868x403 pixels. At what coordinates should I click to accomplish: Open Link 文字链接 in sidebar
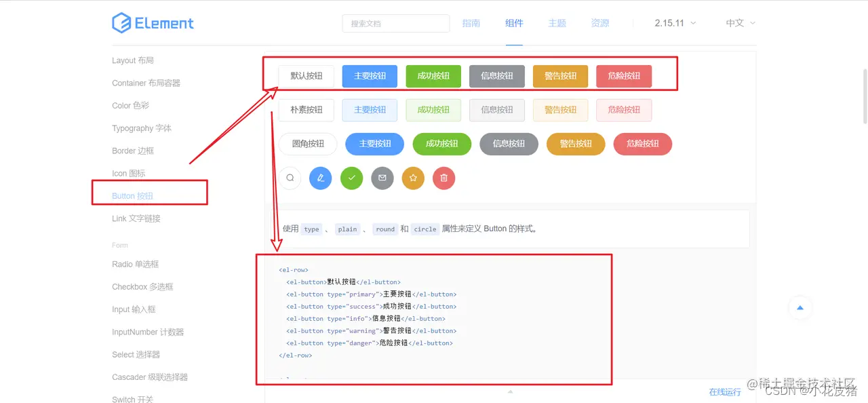click(x=136, y=218)
